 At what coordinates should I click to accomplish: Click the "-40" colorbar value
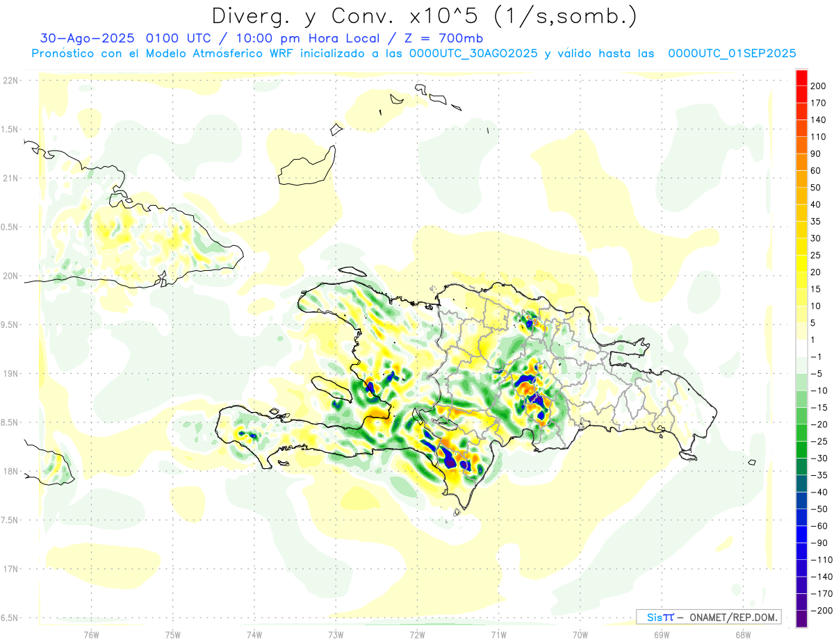[x=819, y=493]
